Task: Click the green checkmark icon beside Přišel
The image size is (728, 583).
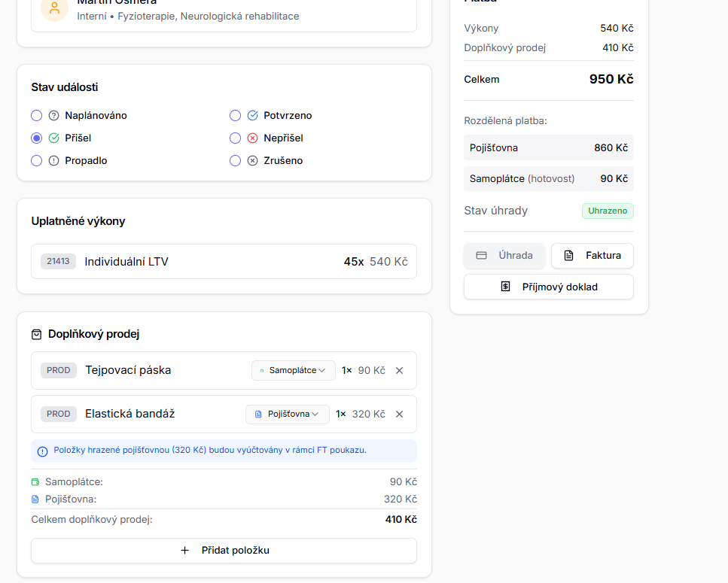Action: pyautogui.click(x=53, y=138)
